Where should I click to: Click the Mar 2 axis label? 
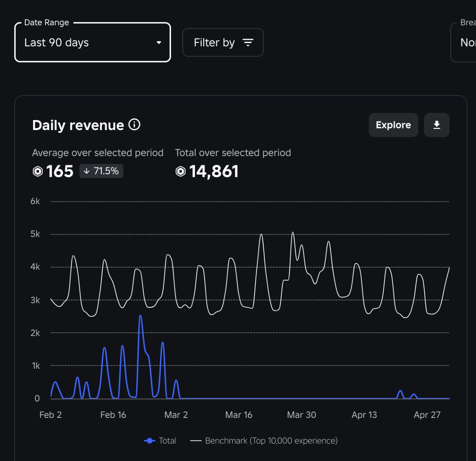[176, 415]
